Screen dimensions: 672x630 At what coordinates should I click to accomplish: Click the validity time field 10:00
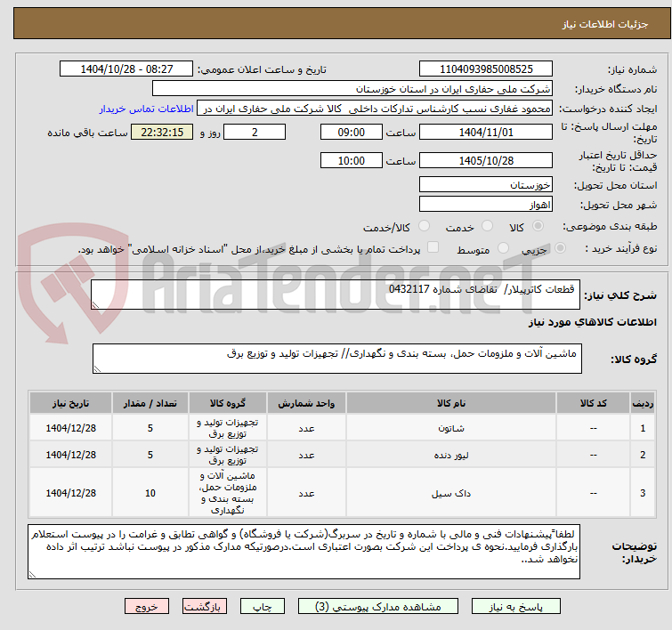[x=352, y=160]
